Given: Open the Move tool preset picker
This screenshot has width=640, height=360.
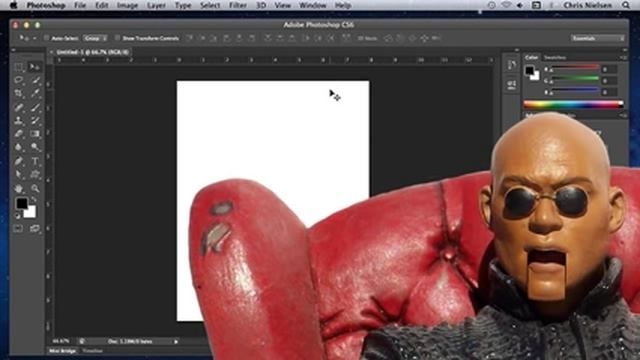Looking at the screenshot, I should point(27,38).
